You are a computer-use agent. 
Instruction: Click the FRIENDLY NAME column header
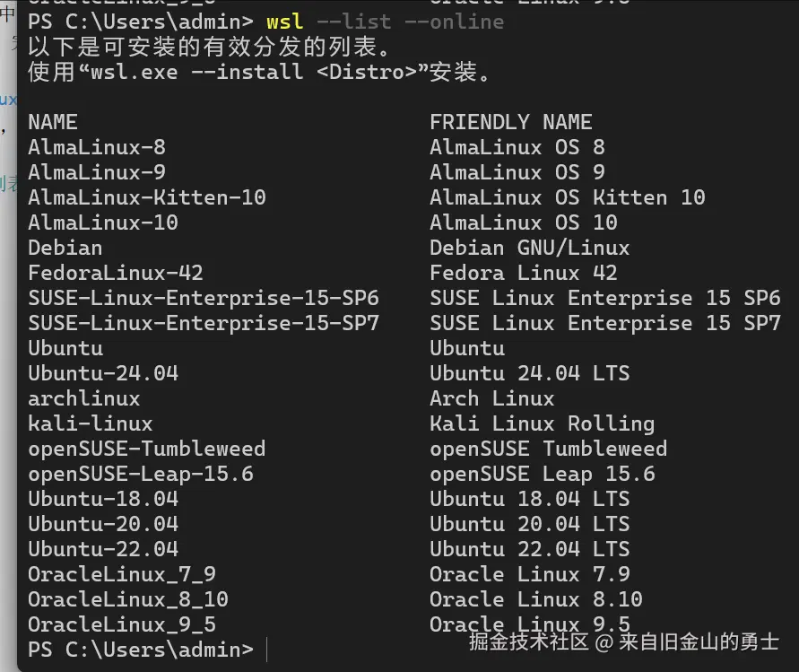[512, 121]
